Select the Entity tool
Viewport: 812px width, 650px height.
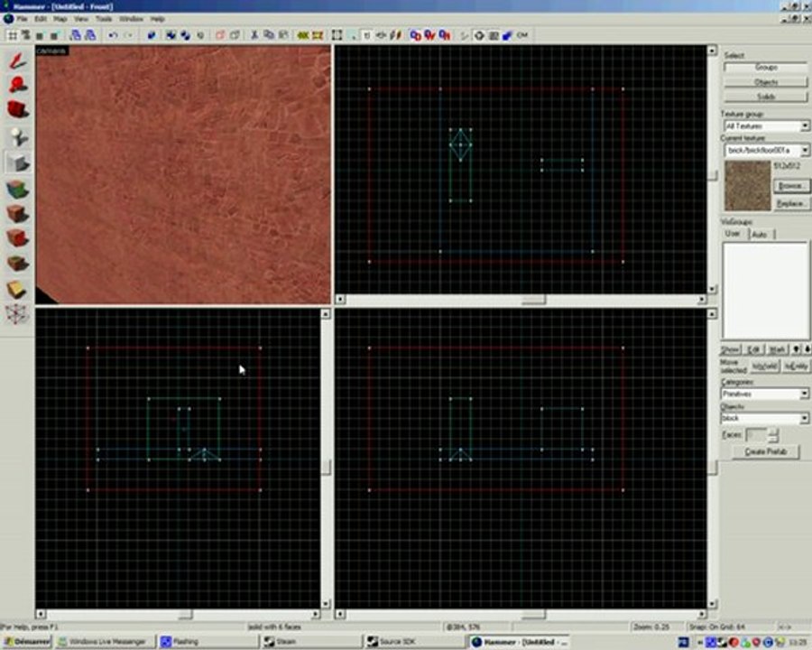click(x=17, y=136)
